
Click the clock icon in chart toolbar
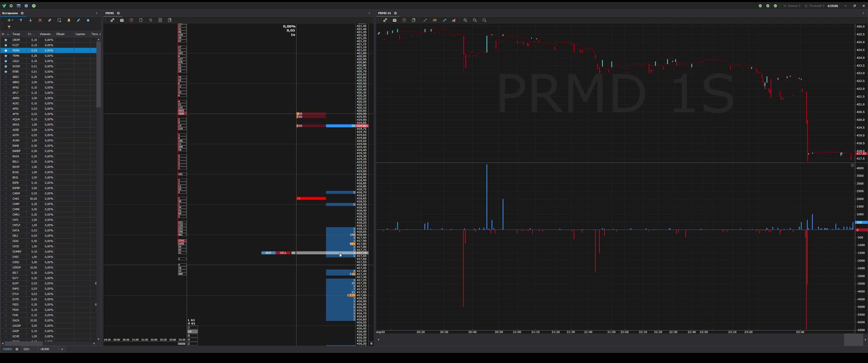click(404, 20)
